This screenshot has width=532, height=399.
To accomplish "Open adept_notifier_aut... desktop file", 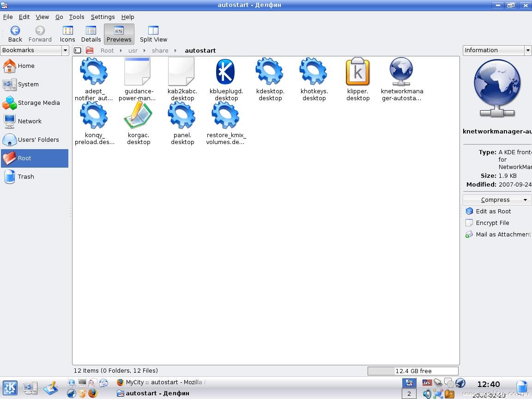I will tap(94, 80).
